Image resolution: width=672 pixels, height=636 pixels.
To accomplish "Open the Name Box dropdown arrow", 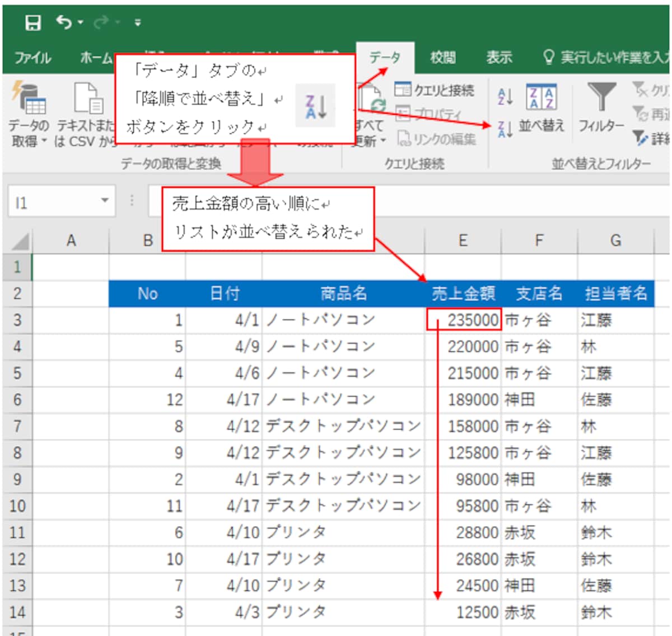I will (x=105, y=201).
